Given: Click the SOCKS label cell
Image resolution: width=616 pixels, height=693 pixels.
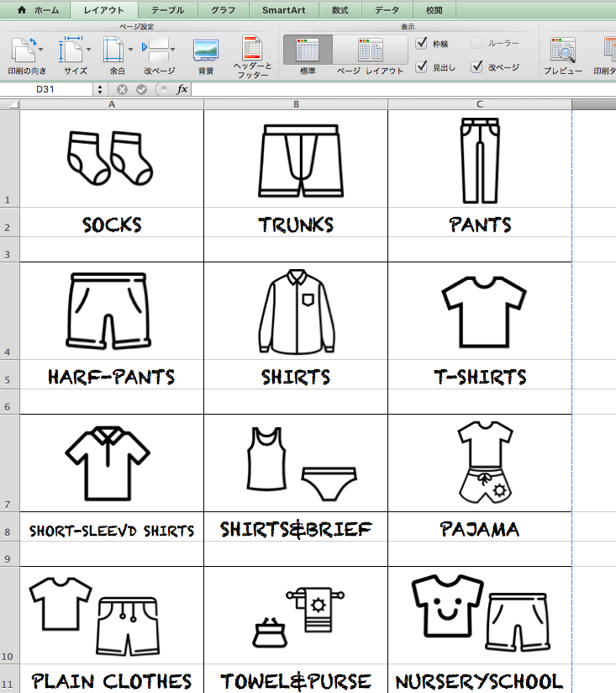Looking at the screenshot, I should (x=112, y=222).
